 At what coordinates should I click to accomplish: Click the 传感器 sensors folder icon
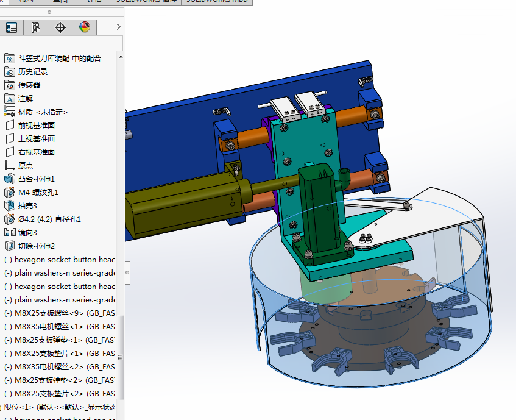pyautogui.click(x=10, y=85)
